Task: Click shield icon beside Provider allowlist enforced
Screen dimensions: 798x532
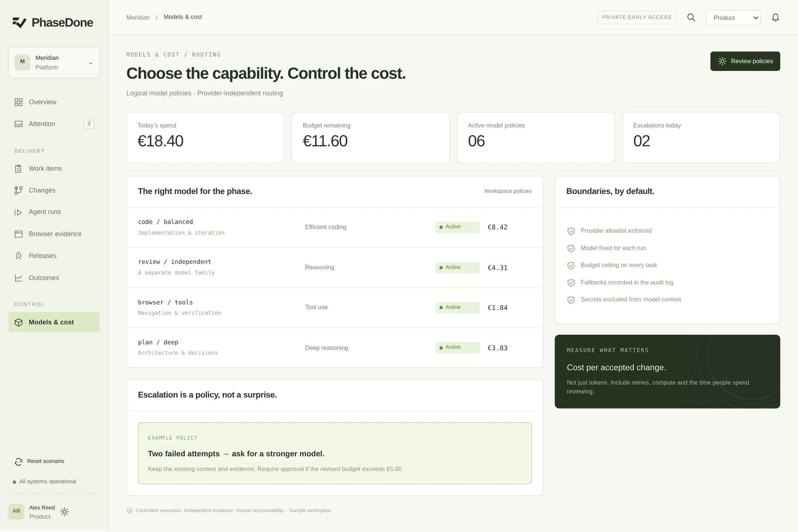Action: tap(571, 231)
